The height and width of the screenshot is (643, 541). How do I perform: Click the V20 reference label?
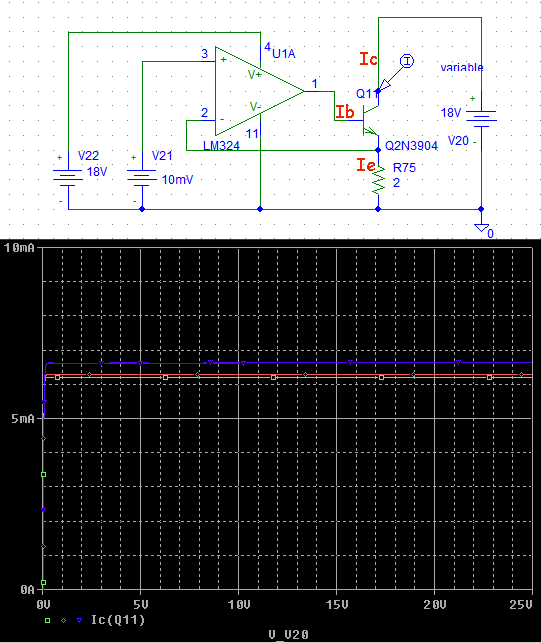click(458, 141)
